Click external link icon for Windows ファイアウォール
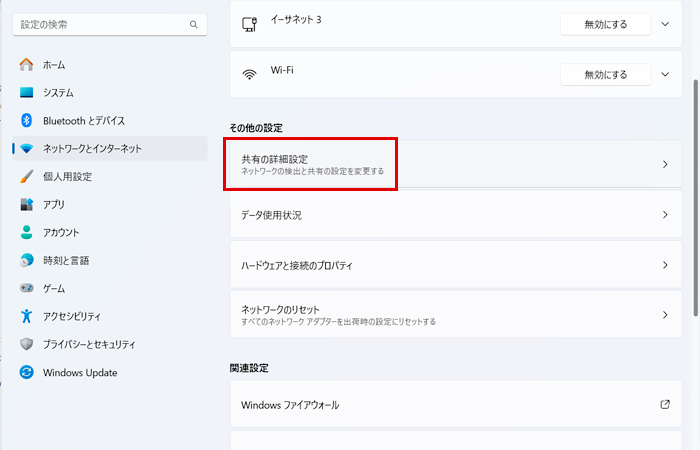This screenshot has width=700, height=450. coord(665,404)
